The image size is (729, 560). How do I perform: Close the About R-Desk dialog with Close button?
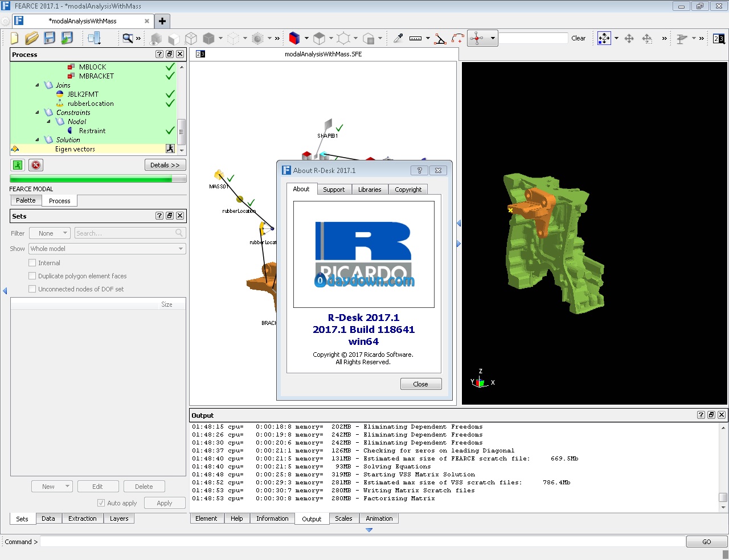[421, 384]
